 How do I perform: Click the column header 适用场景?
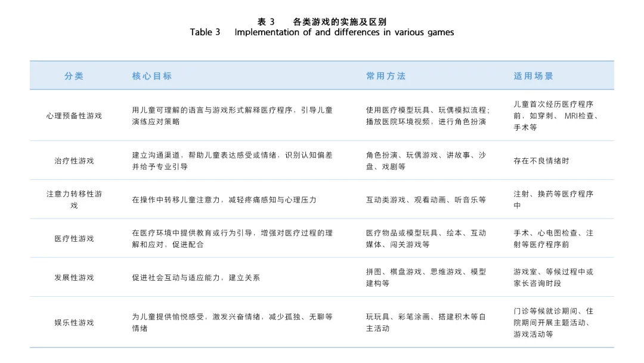(533, 76)
